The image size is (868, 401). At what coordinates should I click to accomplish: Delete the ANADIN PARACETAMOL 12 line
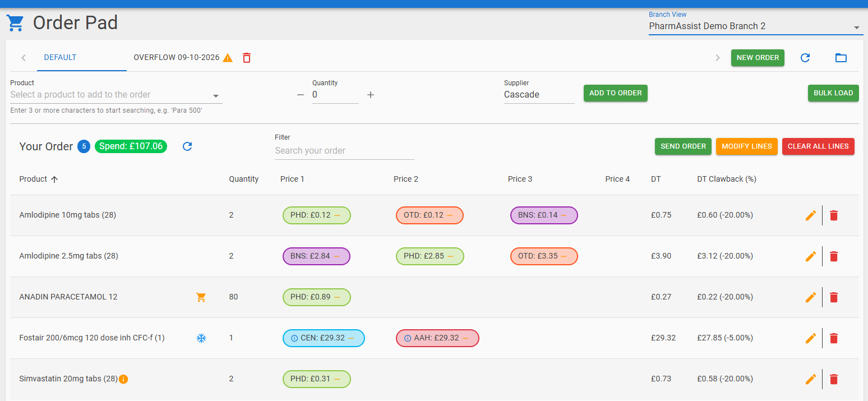click(834, 297)
